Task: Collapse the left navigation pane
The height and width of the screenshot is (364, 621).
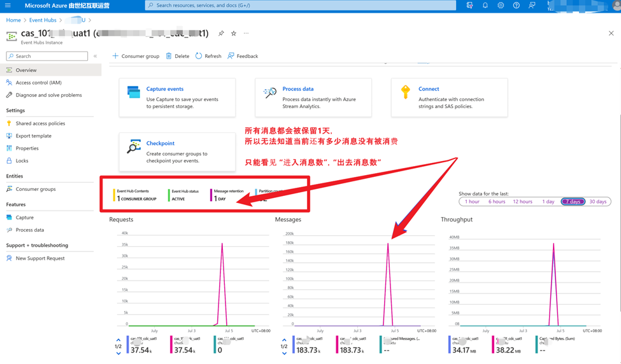Action: pos(95,56)
